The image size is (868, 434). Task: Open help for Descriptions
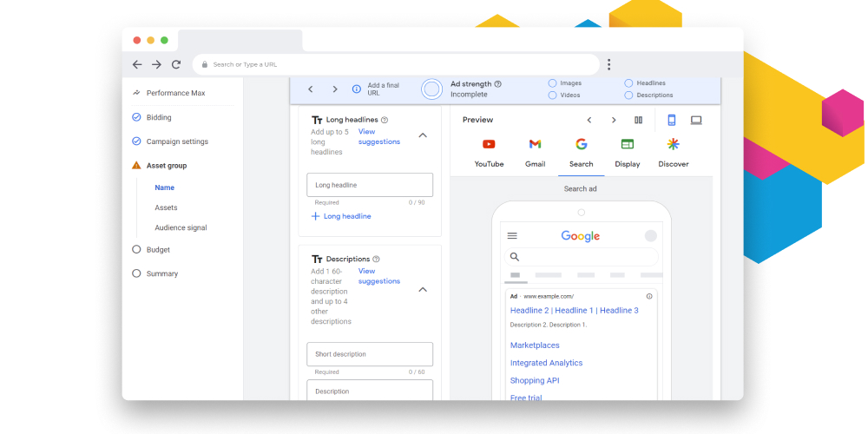377,259
